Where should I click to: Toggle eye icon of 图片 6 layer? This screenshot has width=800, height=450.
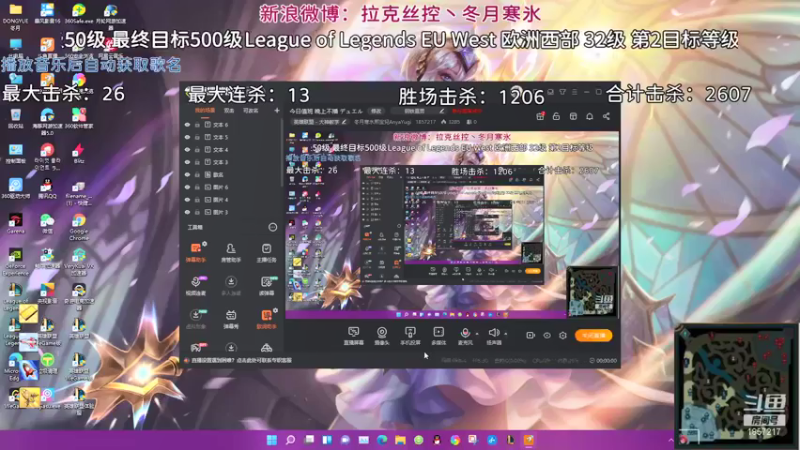(187, 187)
